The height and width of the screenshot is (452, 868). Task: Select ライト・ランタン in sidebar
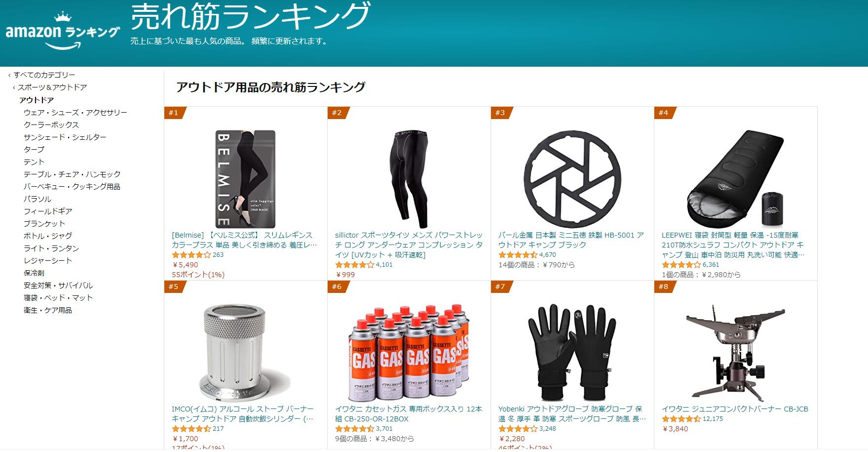pos(51,248)
